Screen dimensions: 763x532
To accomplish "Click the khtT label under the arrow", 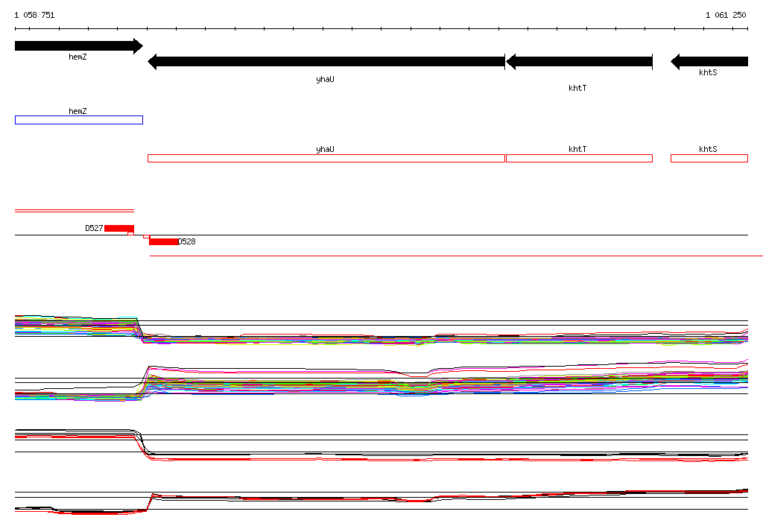I will 577,88.
